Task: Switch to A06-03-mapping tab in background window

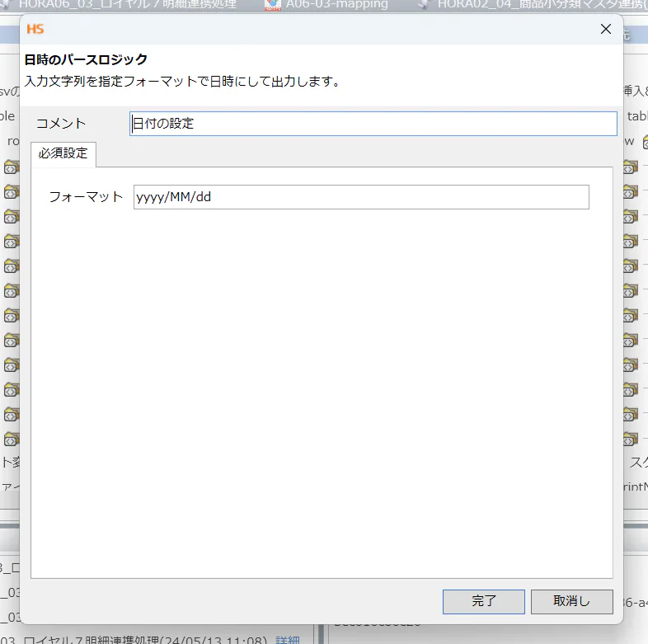Action: 326,5
